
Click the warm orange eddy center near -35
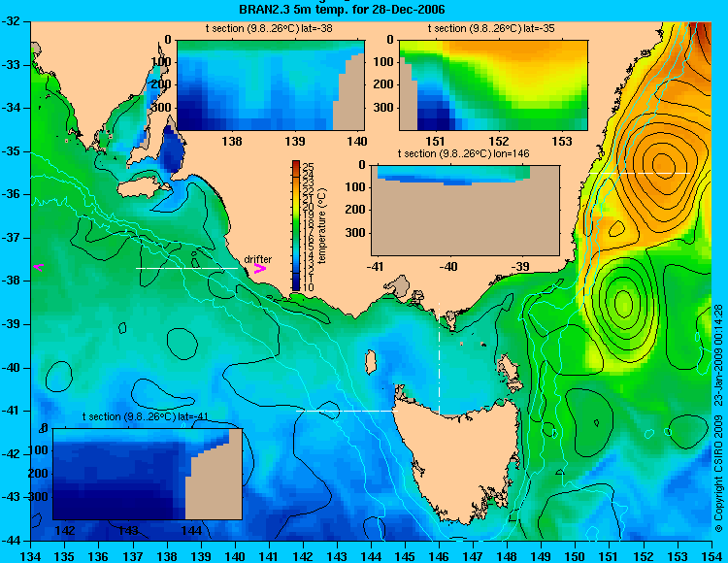[663, 165]
